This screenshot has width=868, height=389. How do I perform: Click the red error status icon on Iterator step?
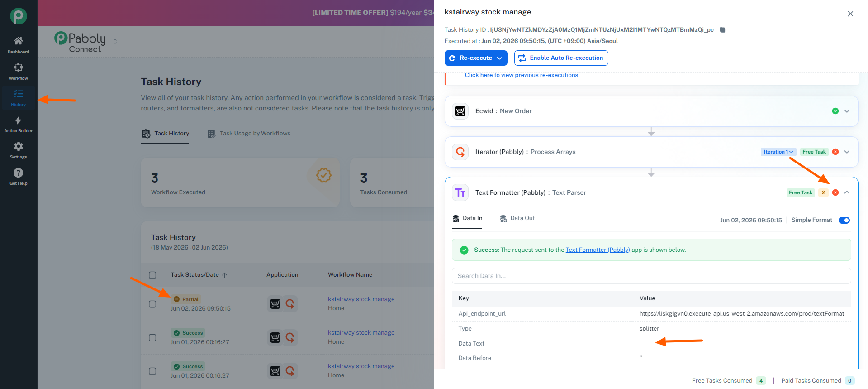pos(835,152)
